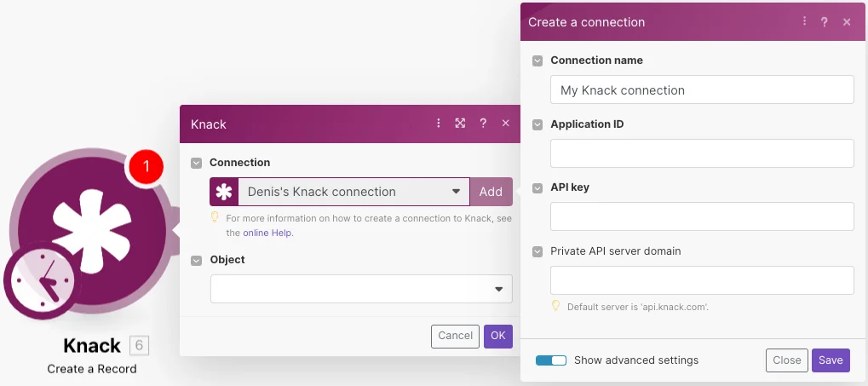Image resolution: width=868 pixels, height=386 pixels.
Task: Open the Denis's Knack connection dropdown
Action: (x=354, y=192)
